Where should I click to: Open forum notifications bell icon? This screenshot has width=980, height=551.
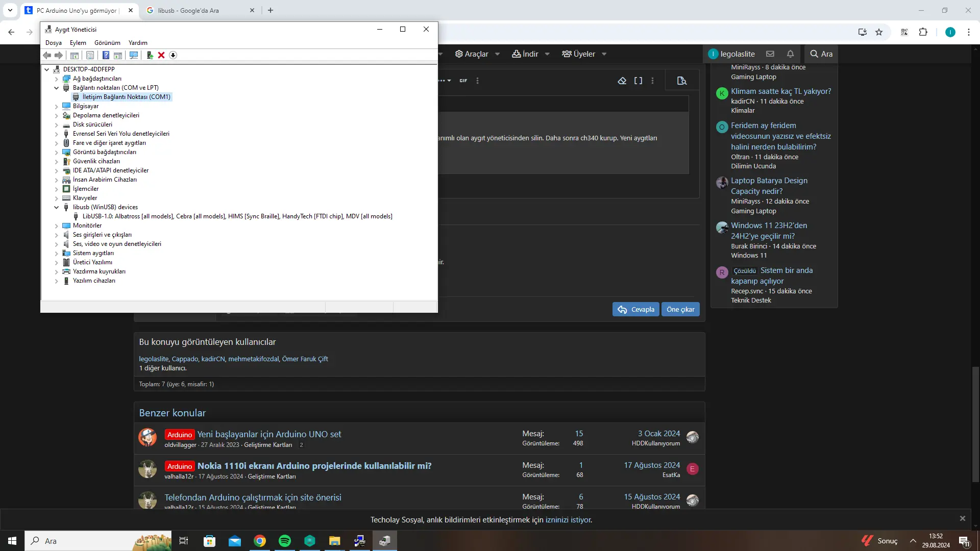(x=790, y=54)
